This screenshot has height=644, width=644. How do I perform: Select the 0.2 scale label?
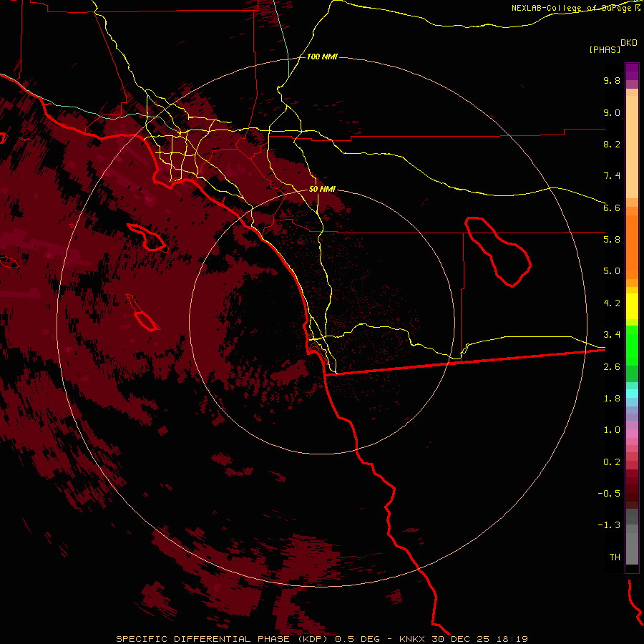coord(612,462)
